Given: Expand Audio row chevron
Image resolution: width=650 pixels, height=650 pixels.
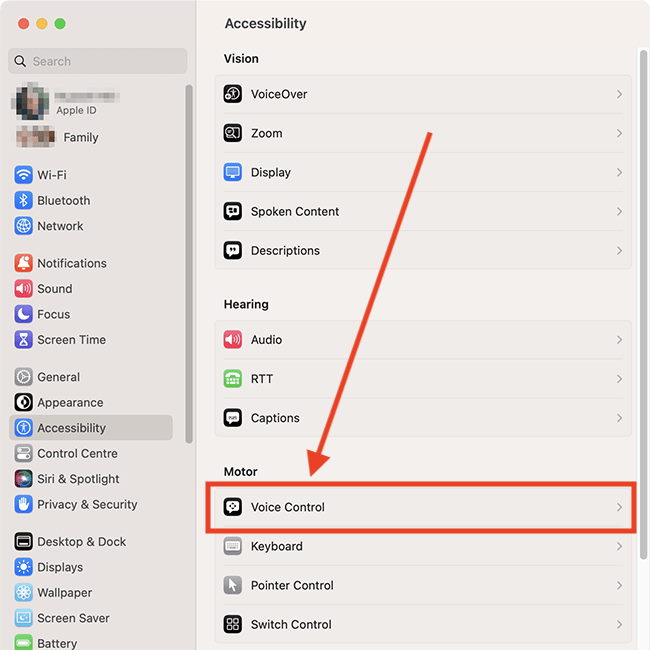Looking at the screenshot, I should 619,340.
